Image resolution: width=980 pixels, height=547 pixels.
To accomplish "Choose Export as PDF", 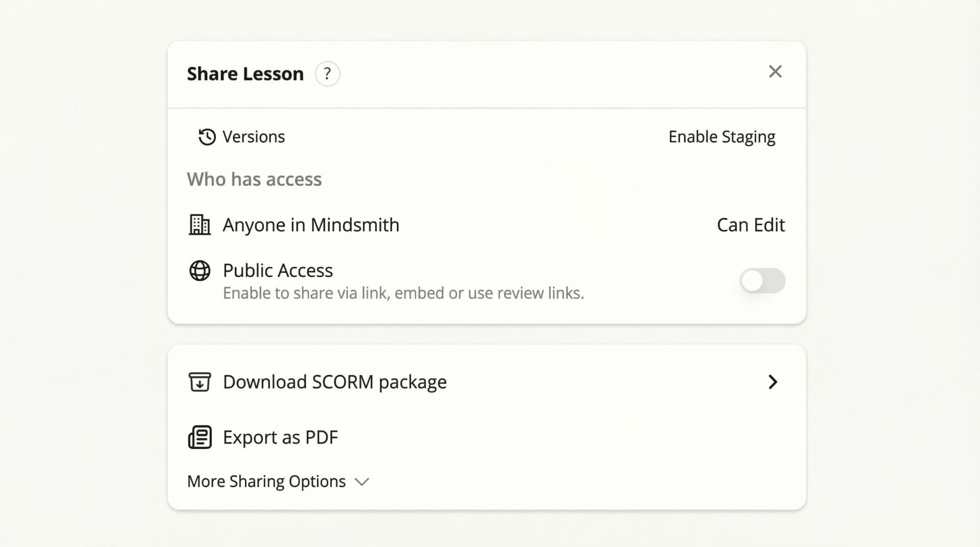I will click(x=280, y=437).
